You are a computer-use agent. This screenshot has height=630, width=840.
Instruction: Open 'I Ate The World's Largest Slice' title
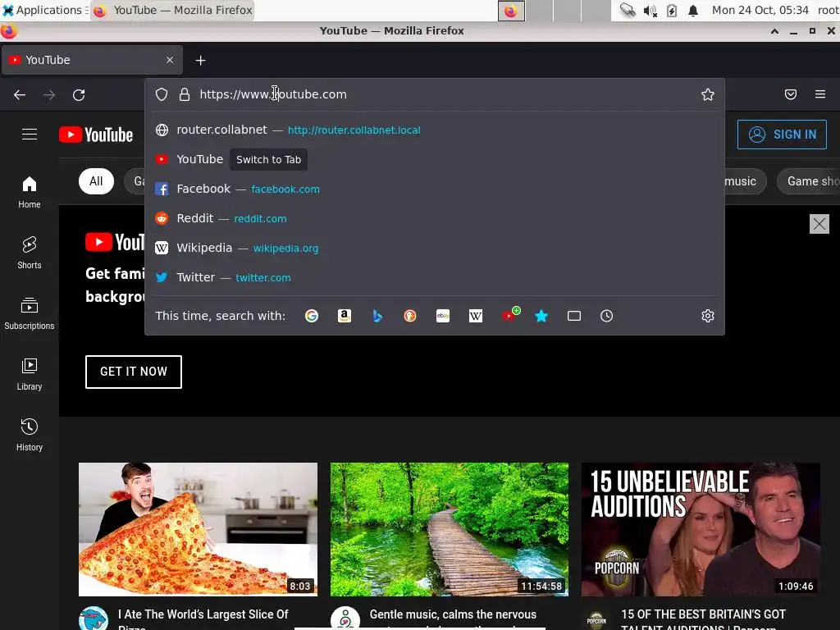click(203, 619)
